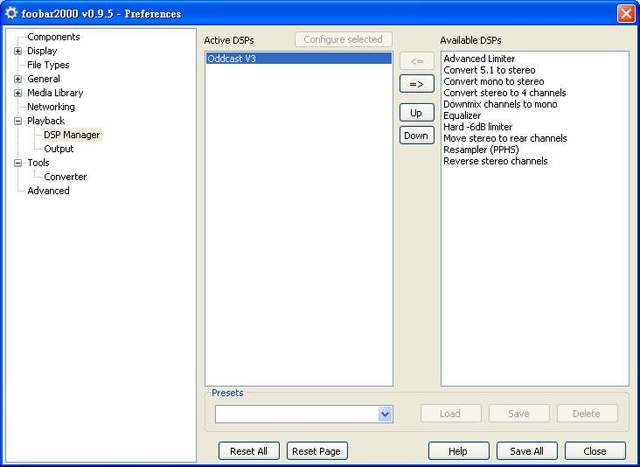The height and width of the screenshot is (467, 640).
Task: Open File Types preferences page
Action: click(48, 65)
